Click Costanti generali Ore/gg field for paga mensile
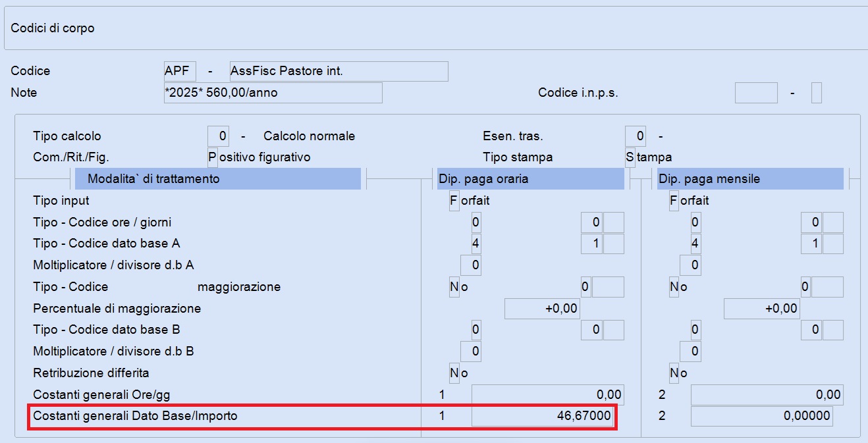This screenshot has height=443, width=868. [x=767, y=395]
